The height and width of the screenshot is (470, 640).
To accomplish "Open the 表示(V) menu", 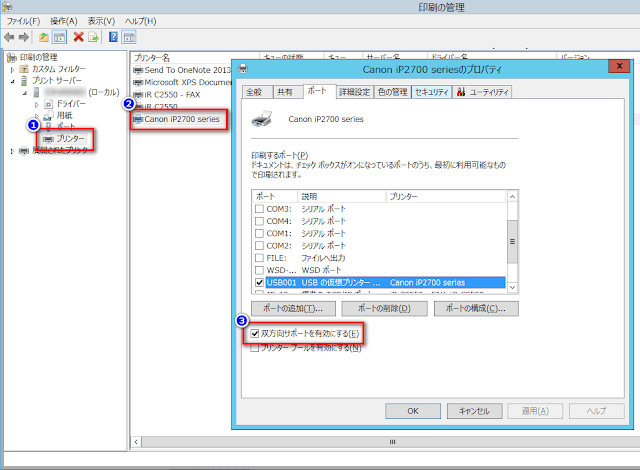I will (101, 21).
